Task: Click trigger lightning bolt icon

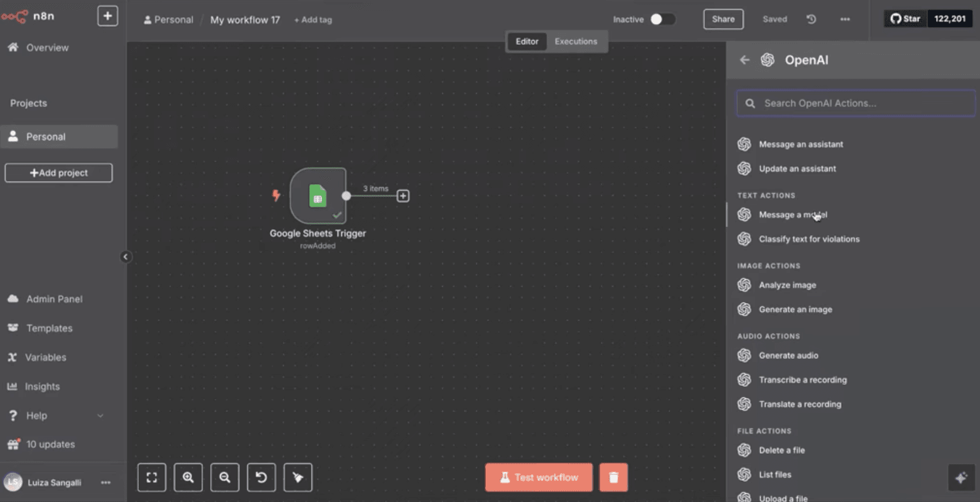Action: (x=276, y=195)
